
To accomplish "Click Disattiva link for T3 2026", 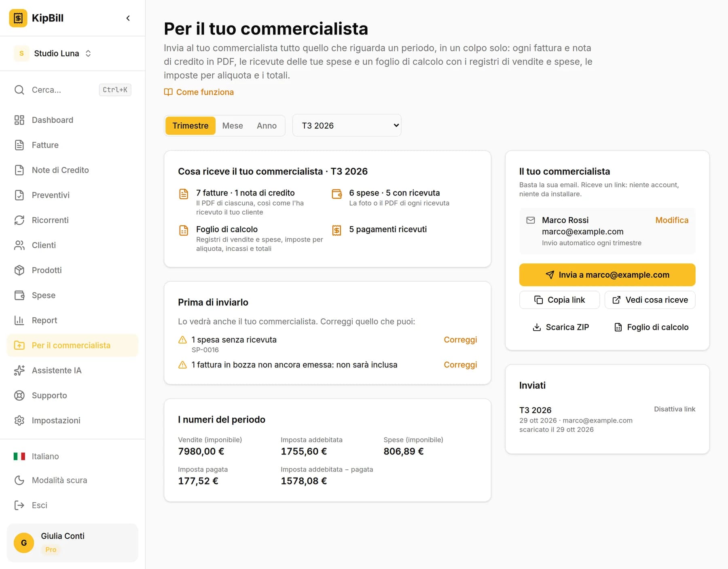I will click(675, 409).
